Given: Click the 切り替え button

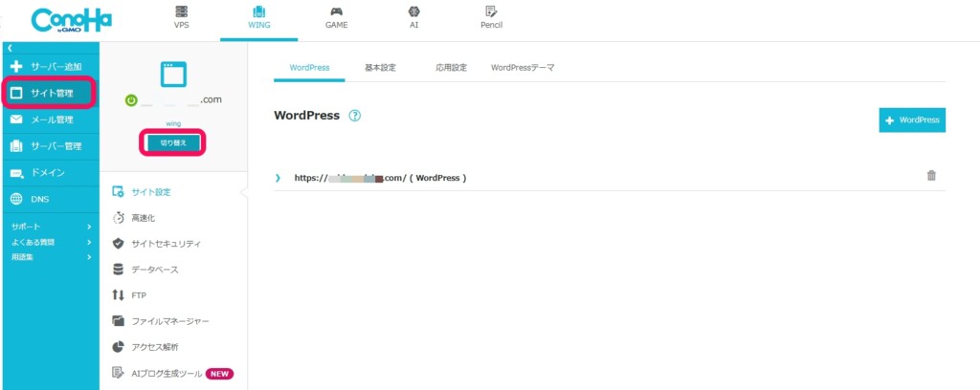Looking at the screenshot, I should coord(173,142).
